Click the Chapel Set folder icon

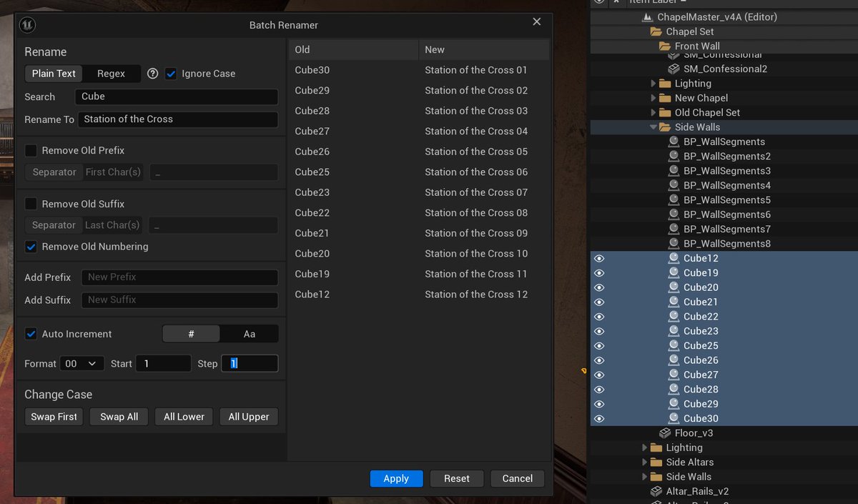(656, 31)
